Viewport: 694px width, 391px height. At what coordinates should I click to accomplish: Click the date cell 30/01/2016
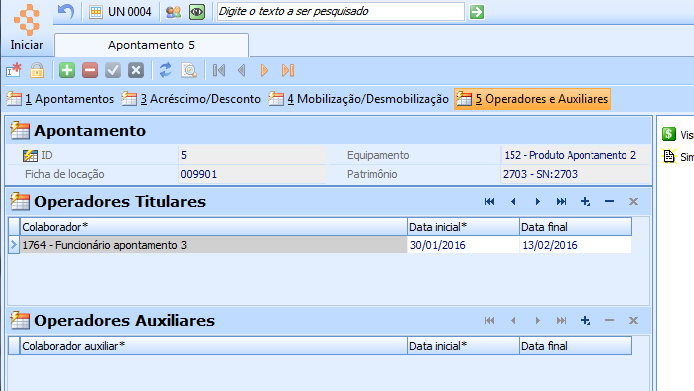(463, 245)
